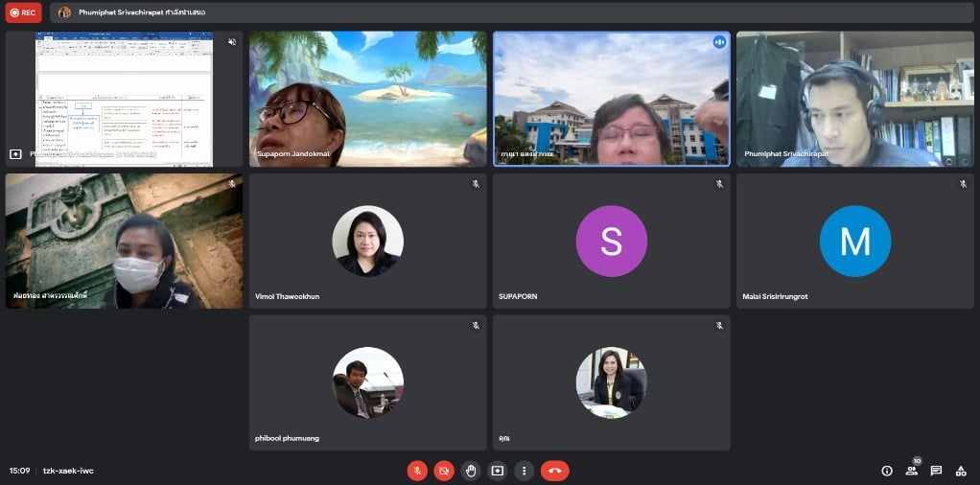This screenshot has height=485, width=980.
Task: Click Vimol Thaweekhun's profile picture
Action: click(367, 241)
